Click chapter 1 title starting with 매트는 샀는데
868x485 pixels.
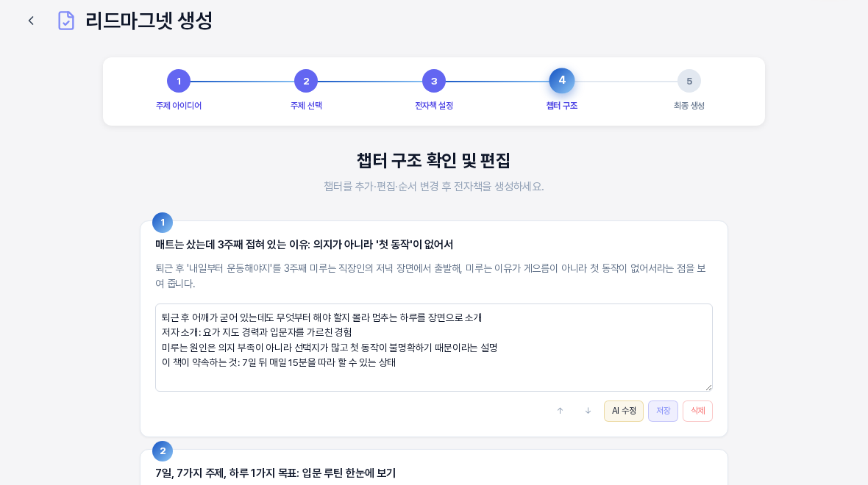(x=304, y=245)
